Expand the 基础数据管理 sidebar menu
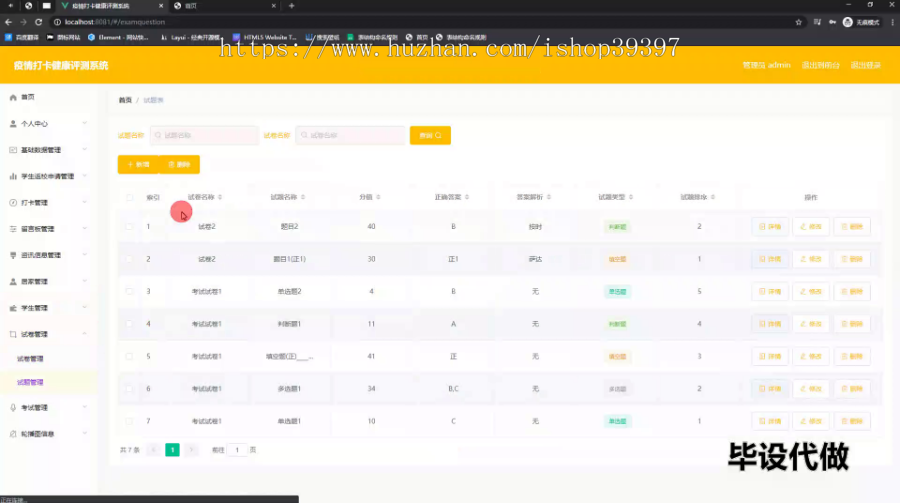 (48, 150)
